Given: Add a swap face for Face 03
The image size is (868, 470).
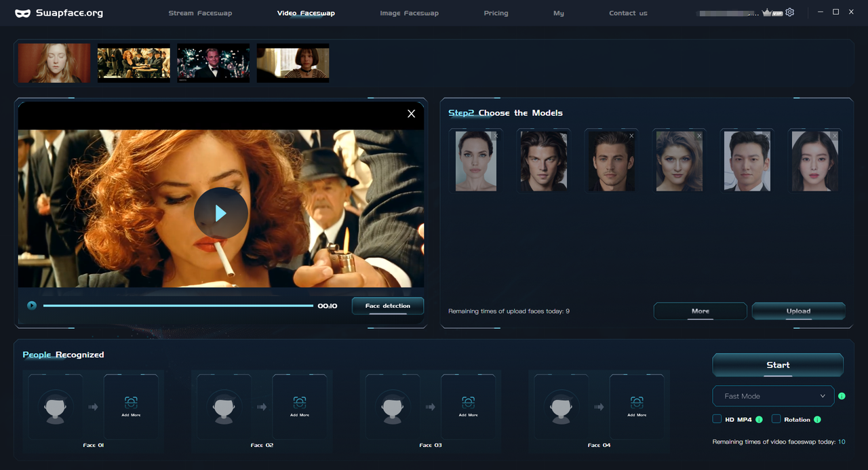Looking at the screenshot, I should pyautogui.click(x=469, y=406).
